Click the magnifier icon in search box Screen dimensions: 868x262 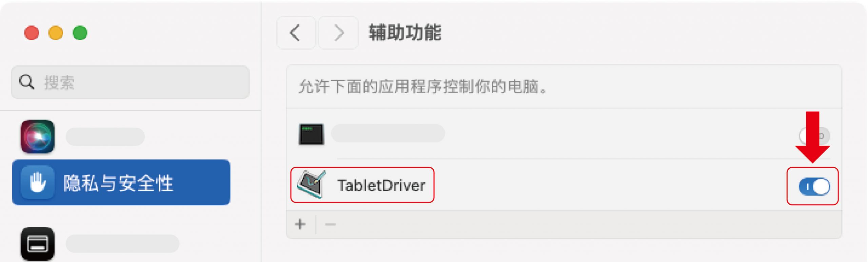tap(26, 82)
